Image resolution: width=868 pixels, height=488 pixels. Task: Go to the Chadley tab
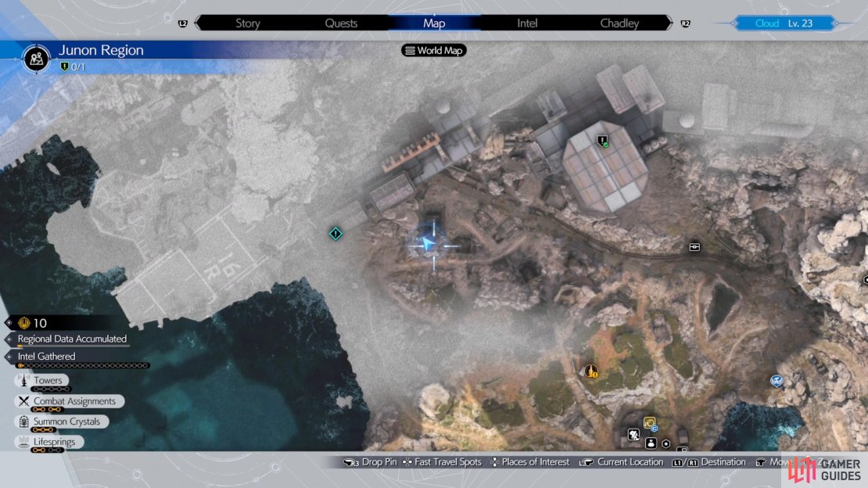pyautogui.click(x=619, y=23)
